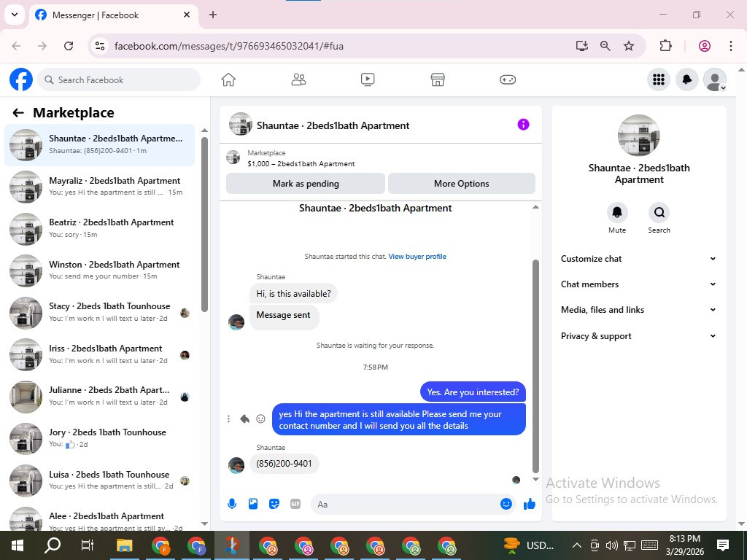Open new browser tab plus button
Image resolution: width=747 pixels, height=560 pixels.
(x=213, y=15)
